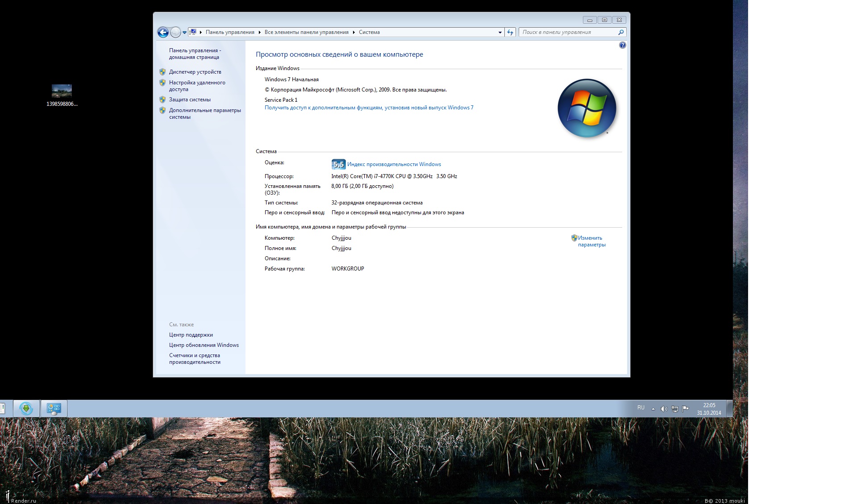Open 'Защита системы' link
Image resolution: width=857 pixels, height=504 pixels.
pos(190,100)
